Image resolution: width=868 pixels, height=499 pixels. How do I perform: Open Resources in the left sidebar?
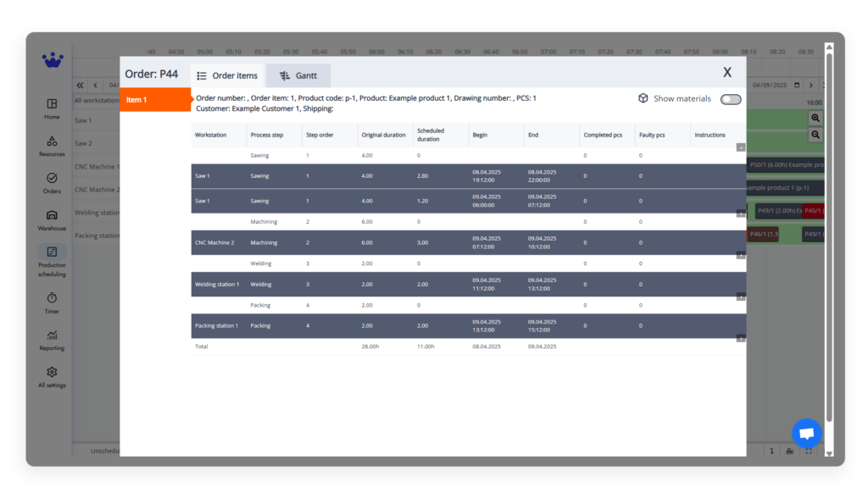coord(52,141)
